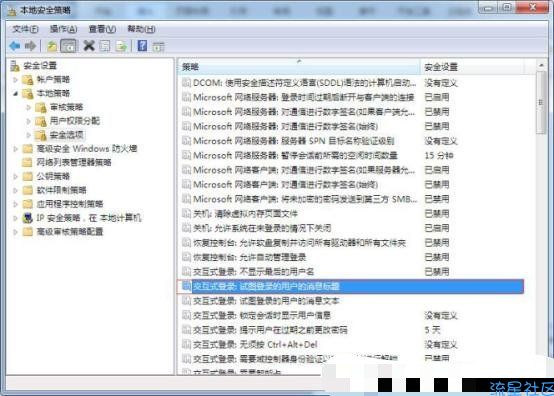Select the 网络列表管理器策略 folder
Viewport: 554px width, 396px height.
coord(74,162)
